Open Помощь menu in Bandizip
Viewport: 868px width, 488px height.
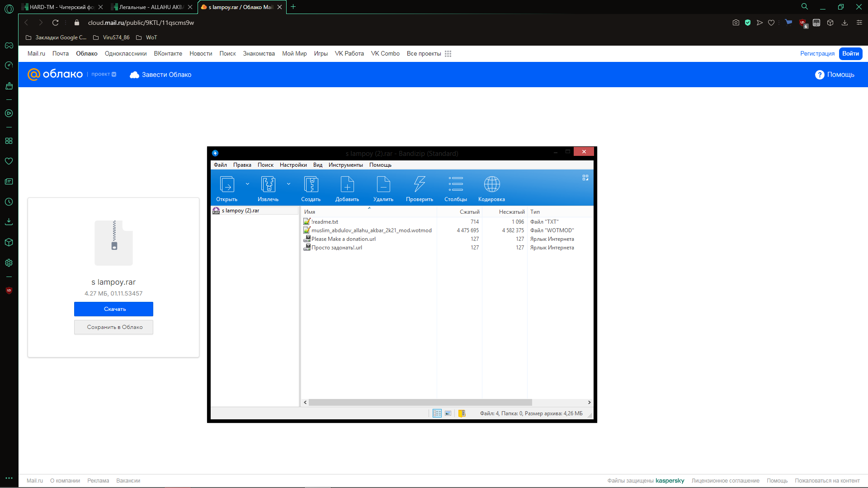click(x=380, y=165)
